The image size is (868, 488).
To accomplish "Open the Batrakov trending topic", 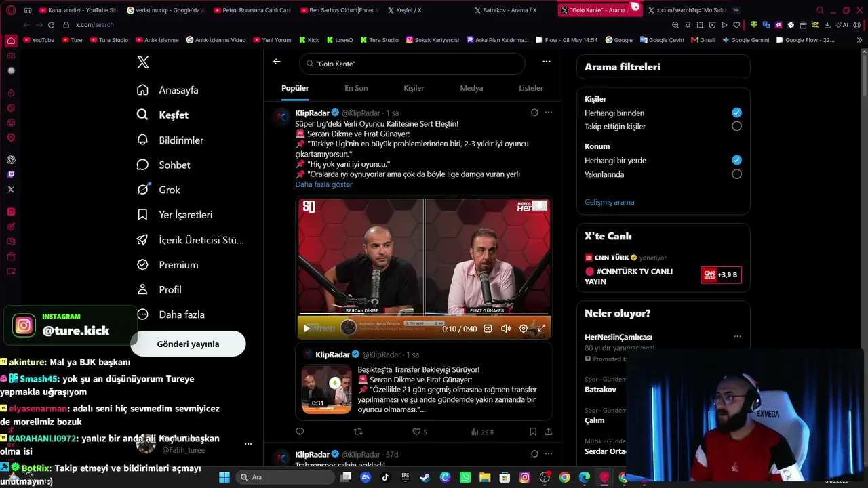I will tap(600, 390).
